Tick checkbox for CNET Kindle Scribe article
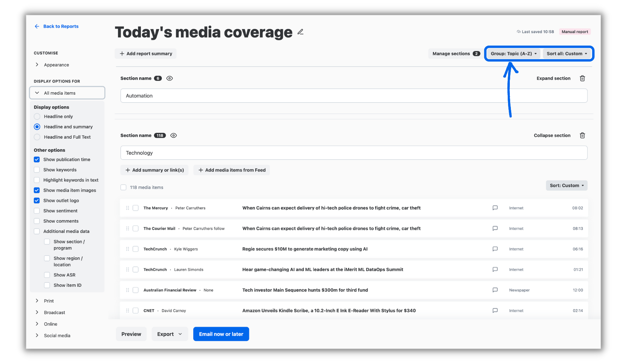The height and width of the screenshot is (364, 627). [x=135, y=311]
